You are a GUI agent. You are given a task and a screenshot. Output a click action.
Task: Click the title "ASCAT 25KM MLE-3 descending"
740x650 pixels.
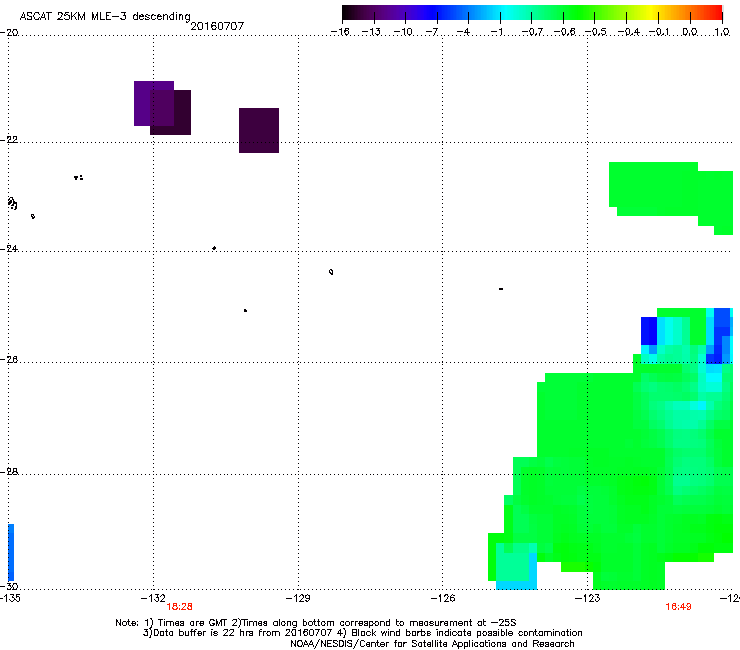(x=105, y=16)
